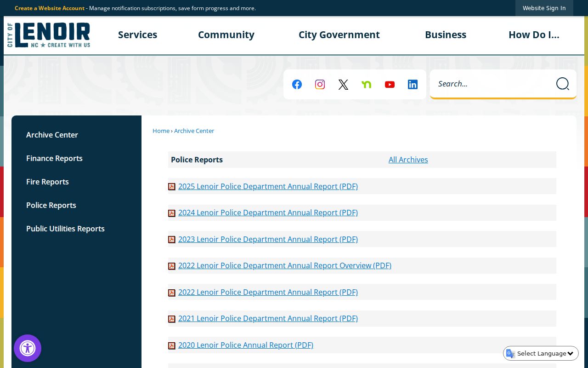Open 2023 Lenoir Police Department Annual Report

coord(268,239)
